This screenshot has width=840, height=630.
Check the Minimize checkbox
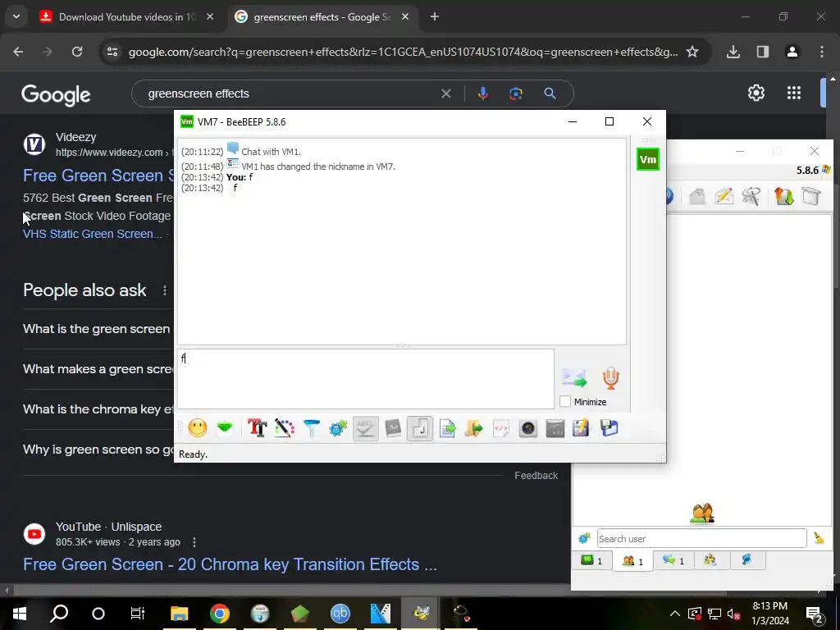[565, 402]
